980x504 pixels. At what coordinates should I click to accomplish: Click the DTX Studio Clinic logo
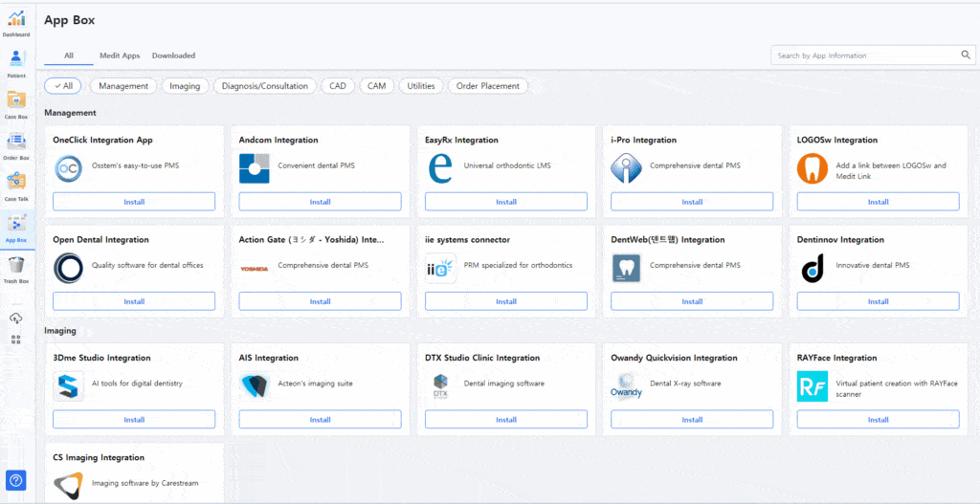(440, 386)
